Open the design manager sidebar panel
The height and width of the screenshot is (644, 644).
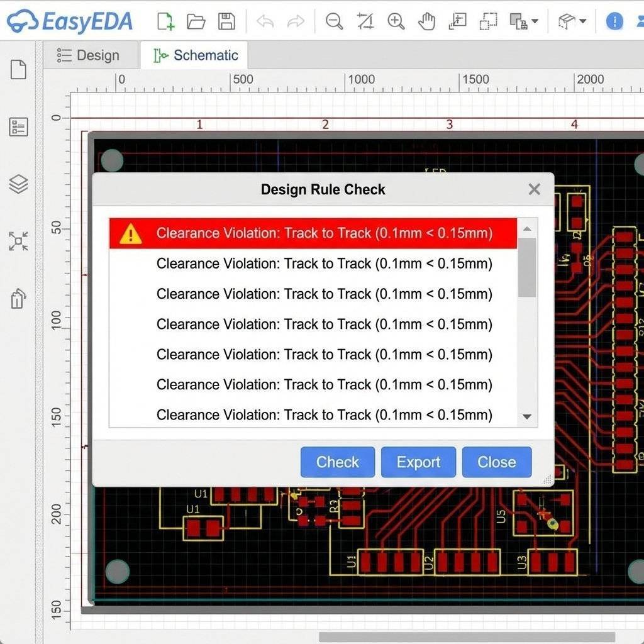pyautogui.click(x=18, y=126)
